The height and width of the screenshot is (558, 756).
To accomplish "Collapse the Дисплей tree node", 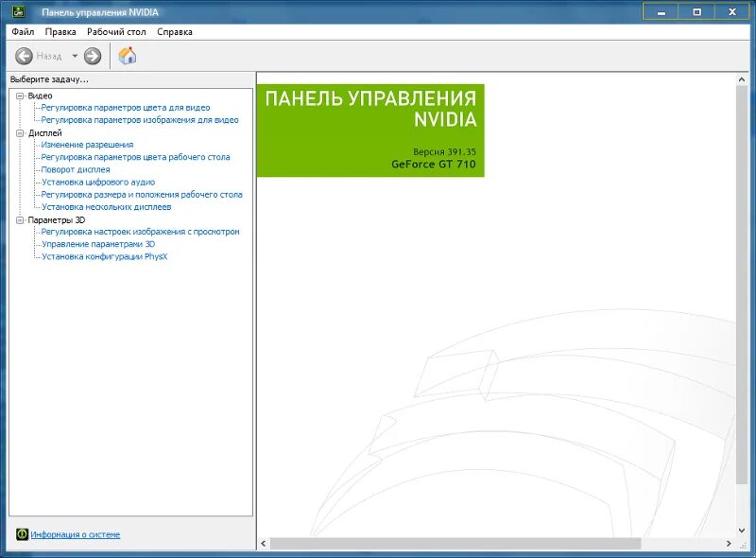I will click(x=20, y=132).
